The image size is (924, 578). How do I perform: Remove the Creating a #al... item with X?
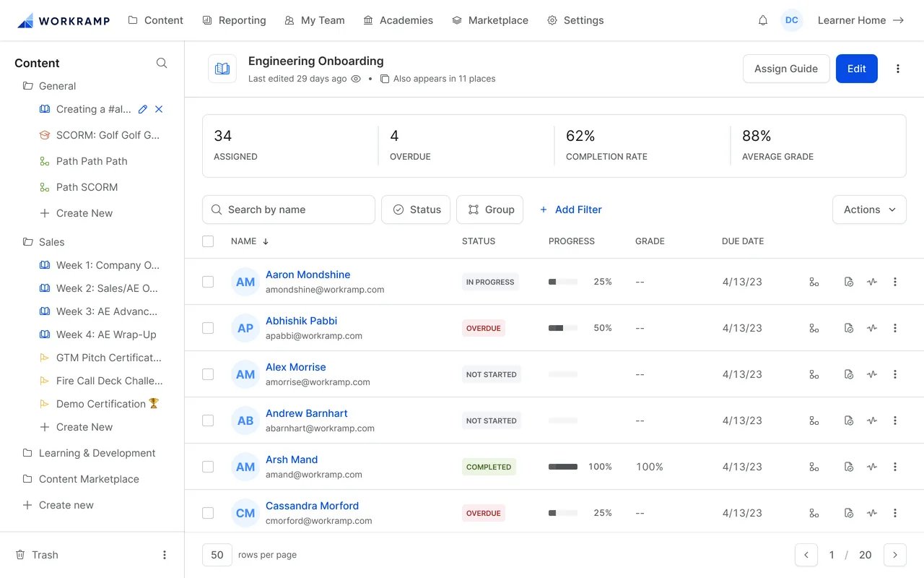point(159,109)
